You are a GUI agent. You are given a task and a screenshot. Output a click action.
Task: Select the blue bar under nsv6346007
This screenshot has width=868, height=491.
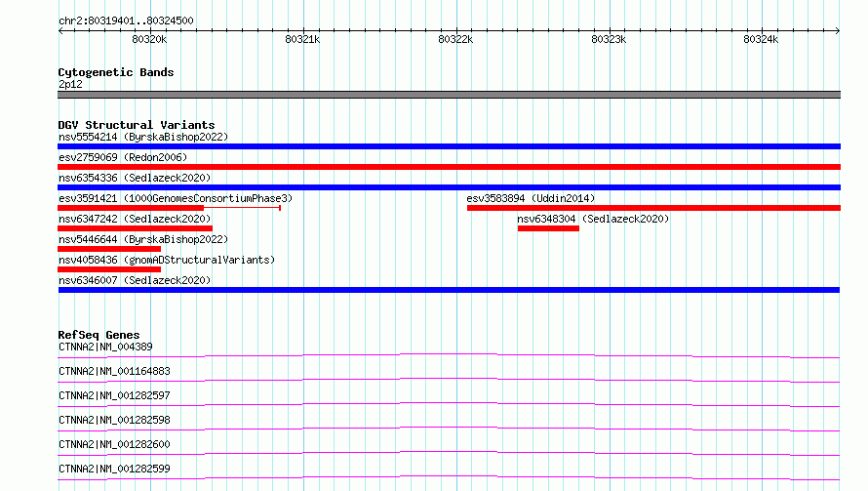click(x=449, y=290)
